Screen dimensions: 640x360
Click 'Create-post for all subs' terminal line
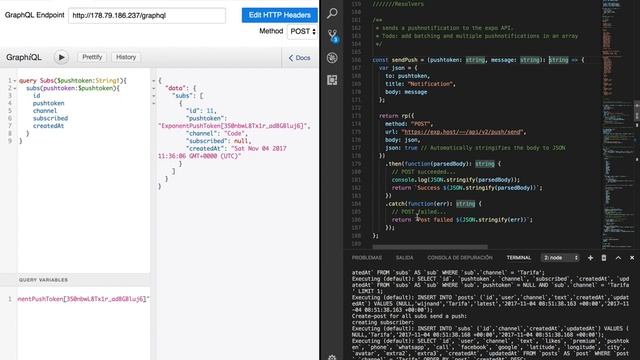click(409, 316)
